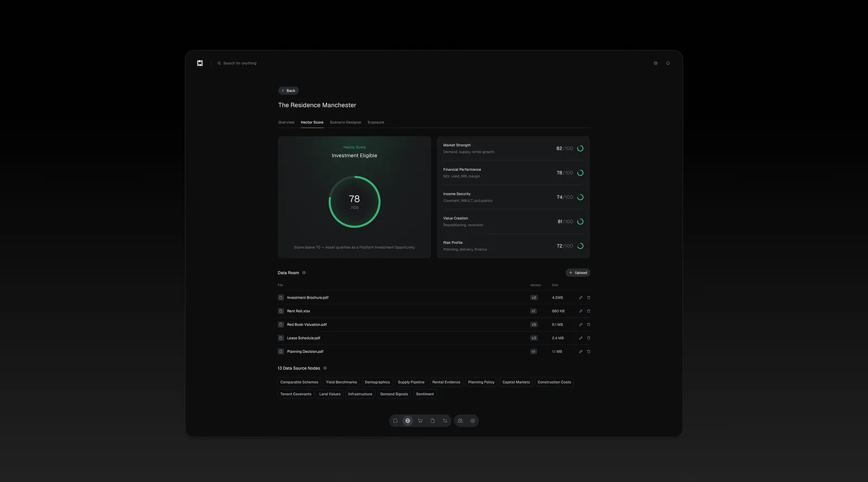Click the Yield Benchmarks chip
Viewport: 868px width, 482px height.
click(x=342, y=382)
